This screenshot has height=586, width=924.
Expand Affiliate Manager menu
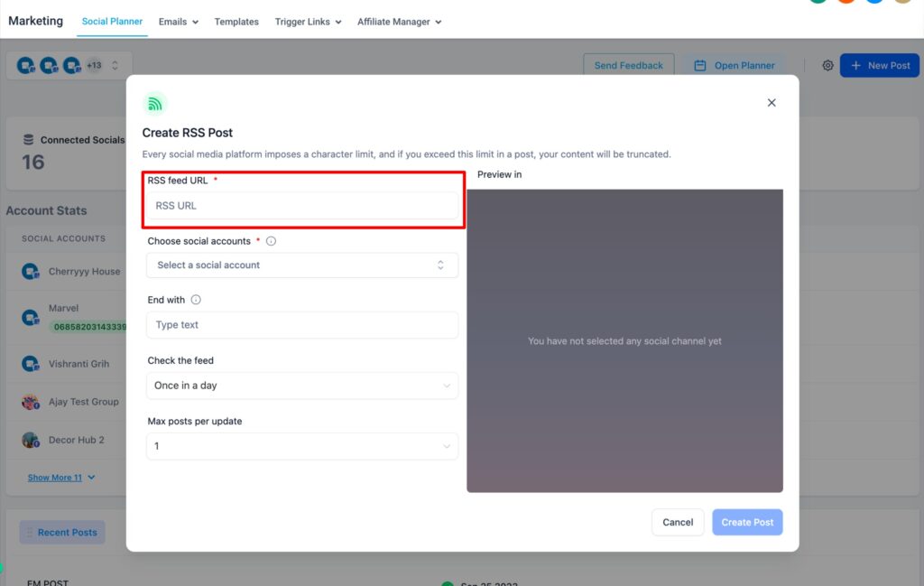click(400, 22)
